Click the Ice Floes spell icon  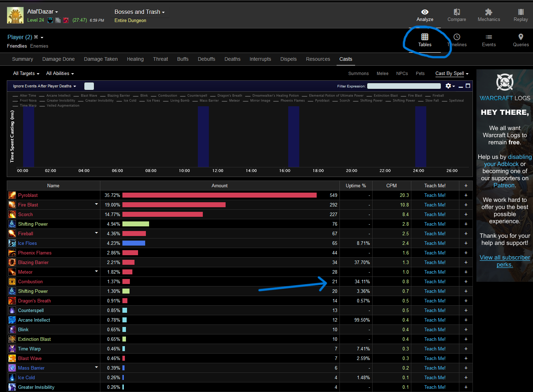(x=12, y=243)
